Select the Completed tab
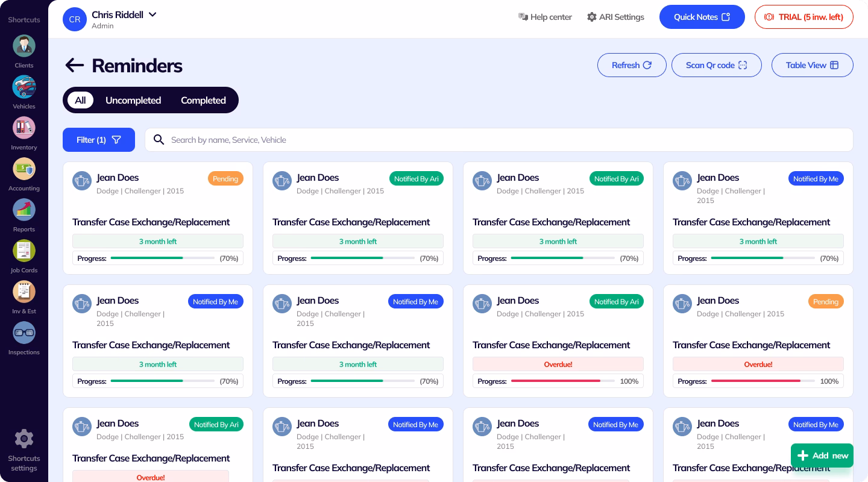Screen dimensions: 868x482 tap(203, 100)
